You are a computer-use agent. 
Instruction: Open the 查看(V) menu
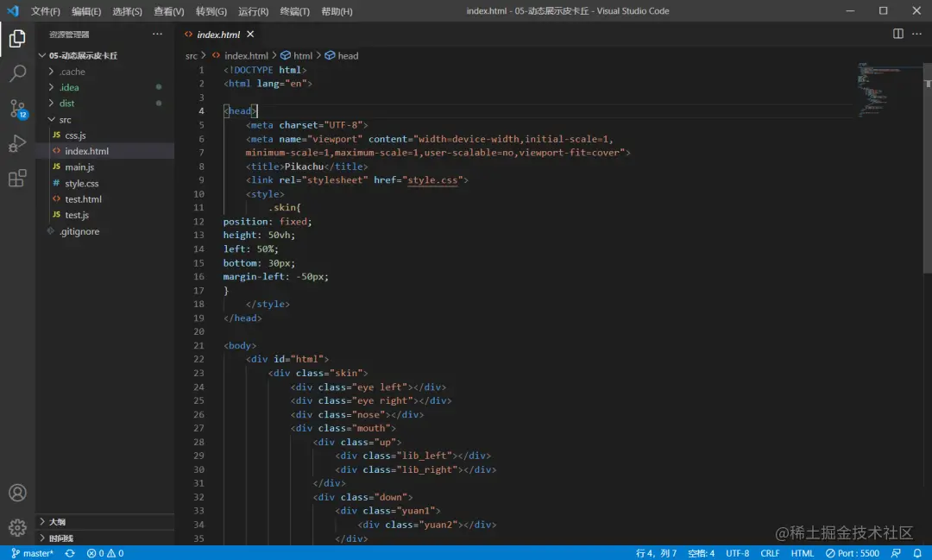tap(169, 11)
